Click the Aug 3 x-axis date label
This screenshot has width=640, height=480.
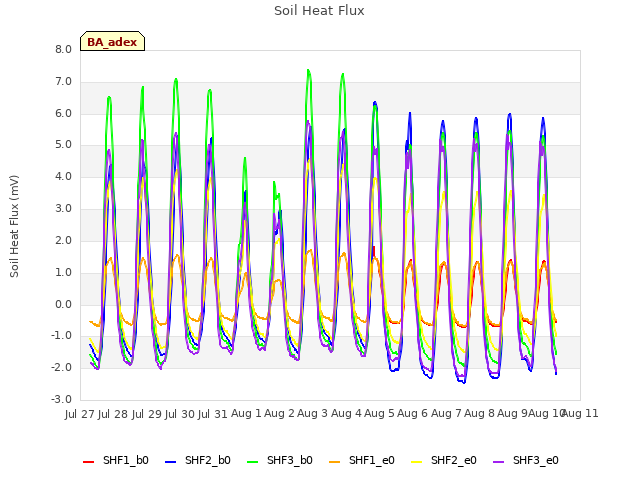(x=312, y=413)
